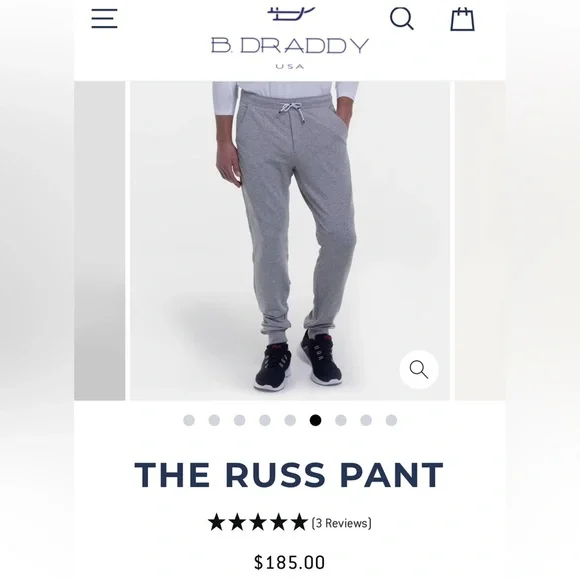Image resolution: width=580 pixels, height=580 pixels.
Task: Show previous product image on left edge
Action: pos(100,241)
